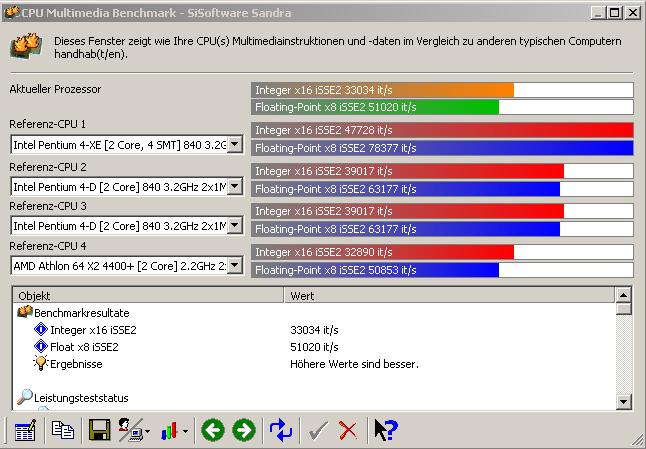Click the Benchmarkresultate flame icon

[25, 312]
